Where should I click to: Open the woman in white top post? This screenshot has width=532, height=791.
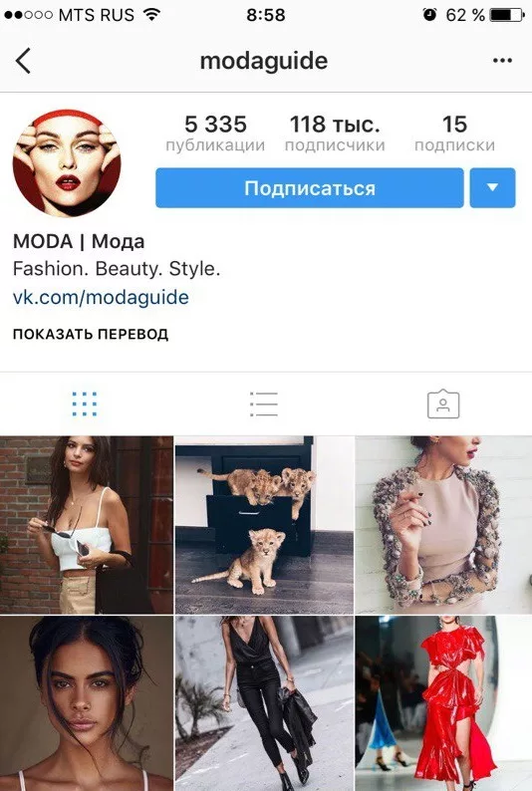click(x=87, y=525)
